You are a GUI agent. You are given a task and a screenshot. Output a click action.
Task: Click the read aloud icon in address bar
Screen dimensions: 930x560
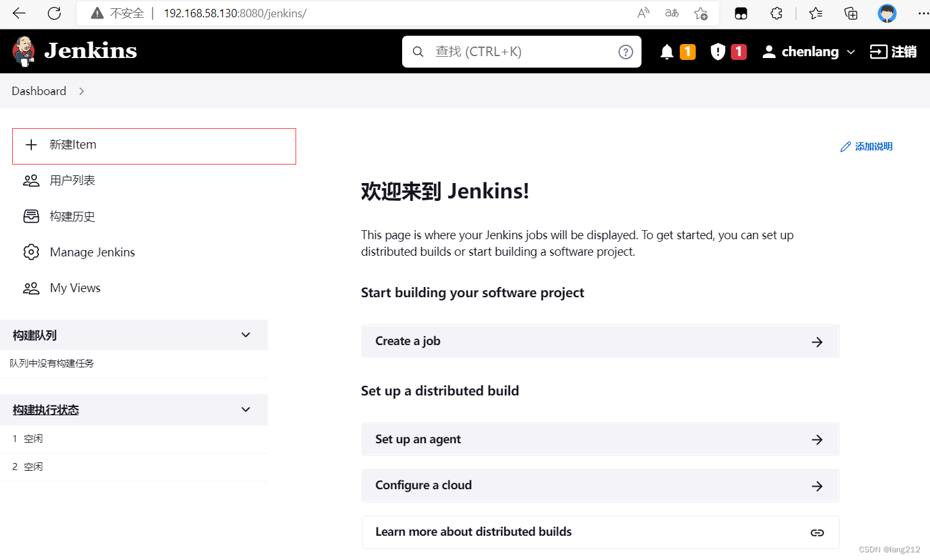point(643,13)
